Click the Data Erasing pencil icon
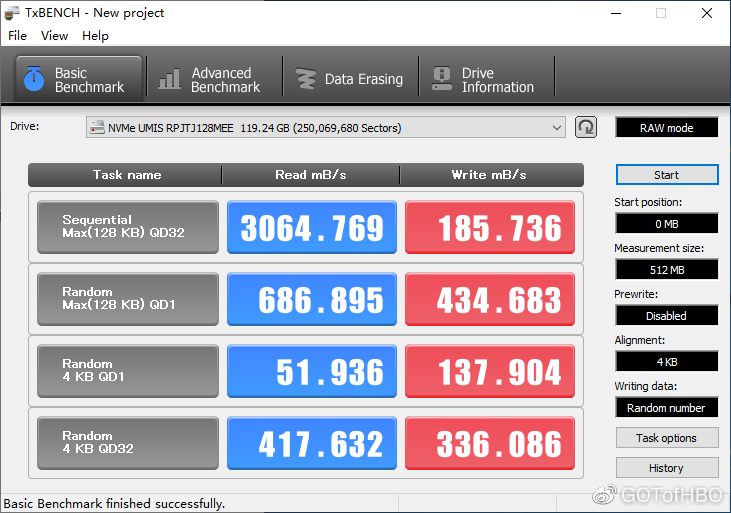 click(305, 80)
